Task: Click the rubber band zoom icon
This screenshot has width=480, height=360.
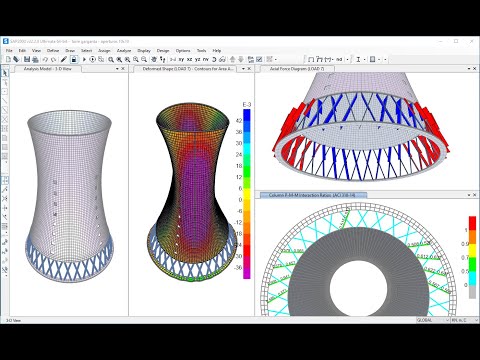Action: (x=111, y=59)
